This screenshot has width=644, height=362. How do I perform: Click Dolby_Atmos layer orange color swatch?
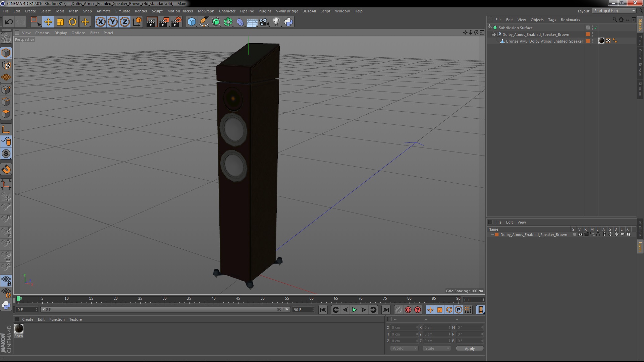(497, 235)
